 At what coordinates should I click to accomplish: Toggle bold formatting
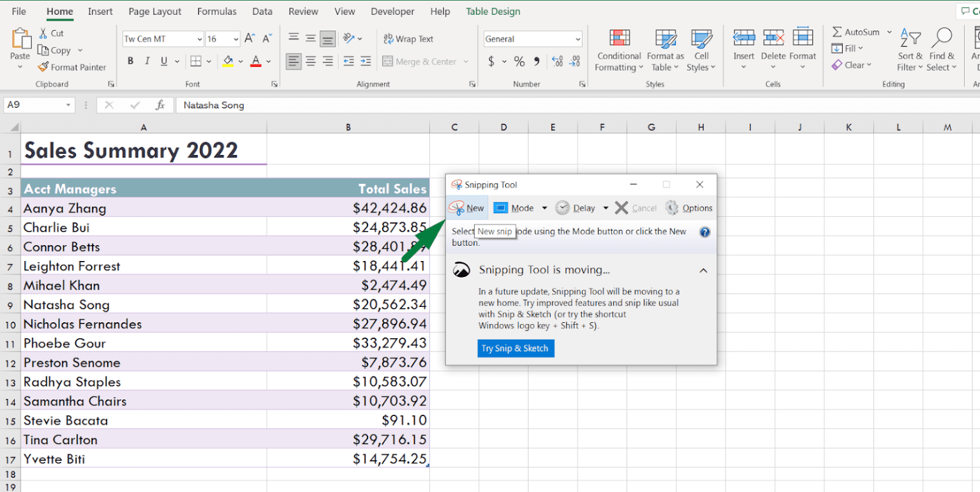pyautogui.click(x=130, y=61)
